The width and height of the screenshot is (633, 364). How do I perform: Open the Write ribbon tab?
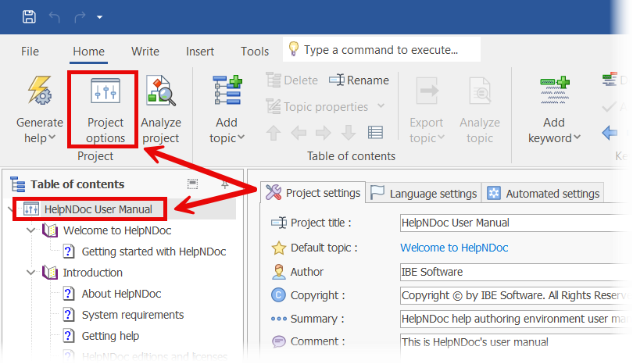(145, 52)
